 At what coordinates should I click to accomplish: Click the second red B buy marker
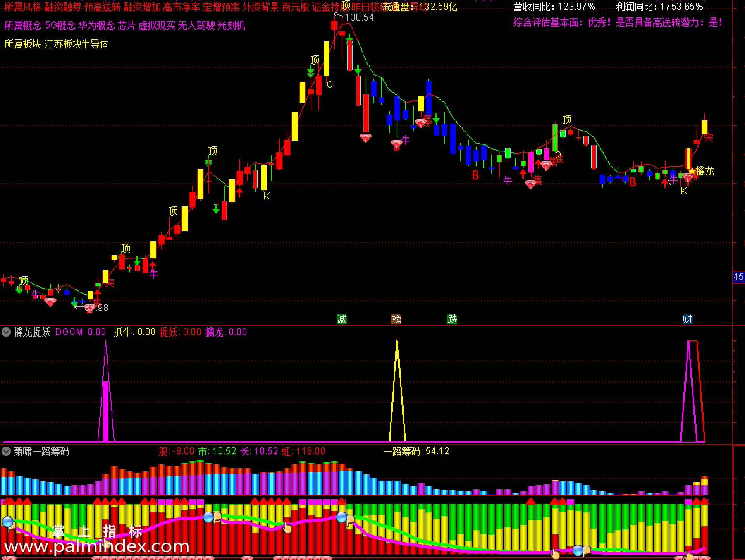click(633, 182)
